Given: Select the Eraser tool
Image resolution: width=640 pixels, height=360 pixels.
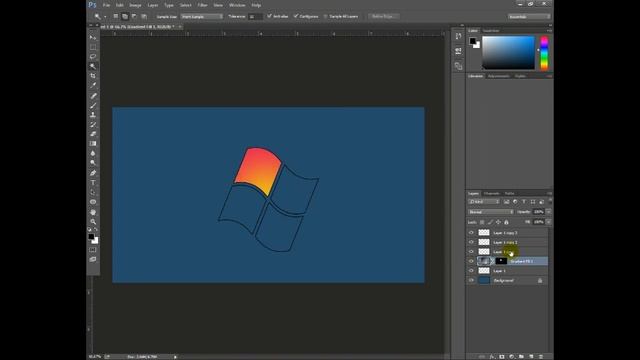Looking at the screenshot, I should [x=93, y=134].
